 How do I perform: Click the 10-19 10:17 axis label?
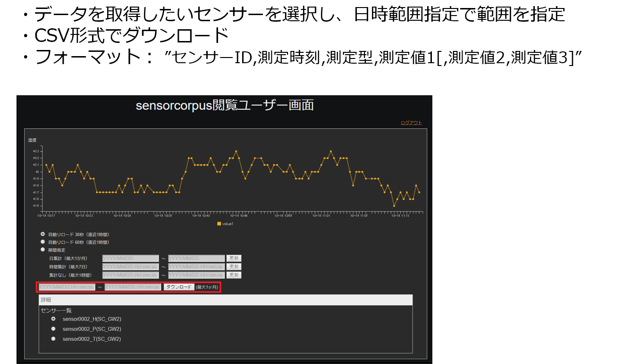pos(46,216)
